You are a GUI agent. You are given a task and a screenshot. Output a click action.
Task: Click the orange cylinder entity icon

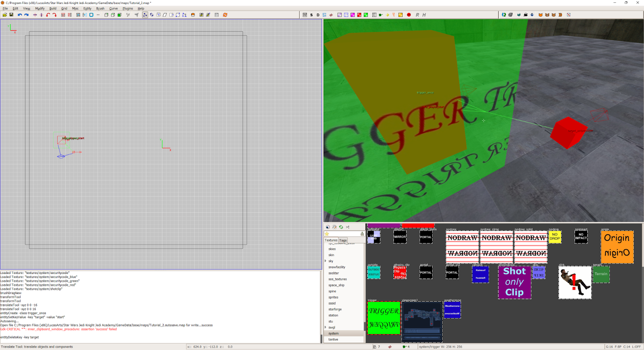pyautogui.click(x=193, y=15)
